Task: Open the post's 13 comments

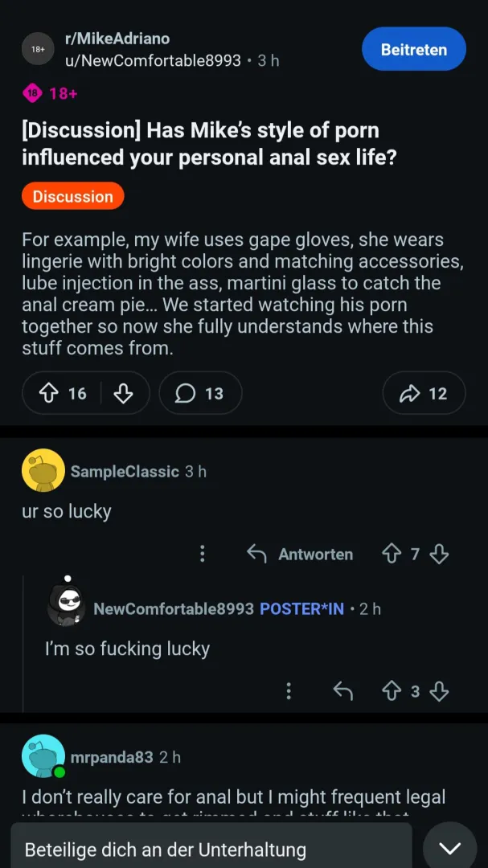Action: (200, 393)
